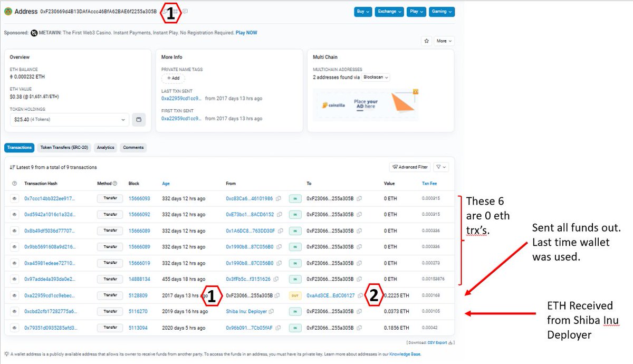Copy the 0xc83Ca6...46101986 from address

pyautogui.click(x=278, y=199)
